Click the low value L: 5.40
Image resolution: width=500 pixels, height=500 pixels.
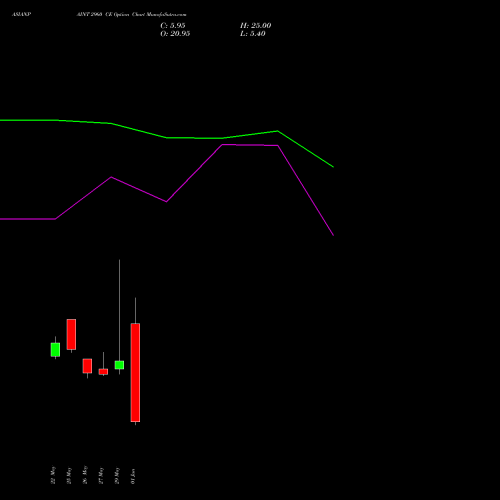(x=253, y=34)
